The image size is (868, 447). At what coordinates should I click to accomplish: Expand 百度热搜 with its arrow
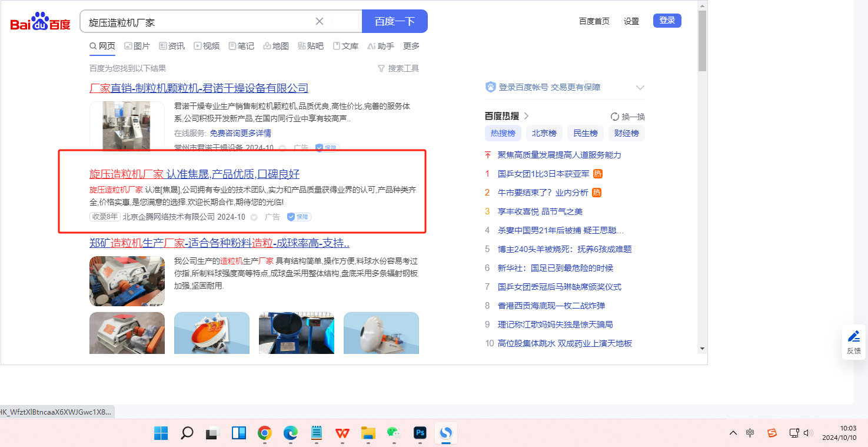pyautogui.click(x=526, y=117)
